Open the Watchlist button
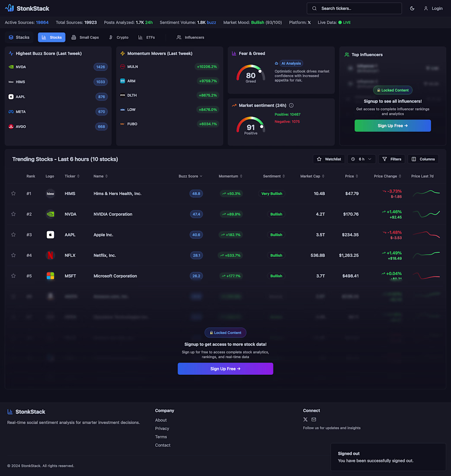This screenshot has height=476, width=451. (x=329, y=159)
